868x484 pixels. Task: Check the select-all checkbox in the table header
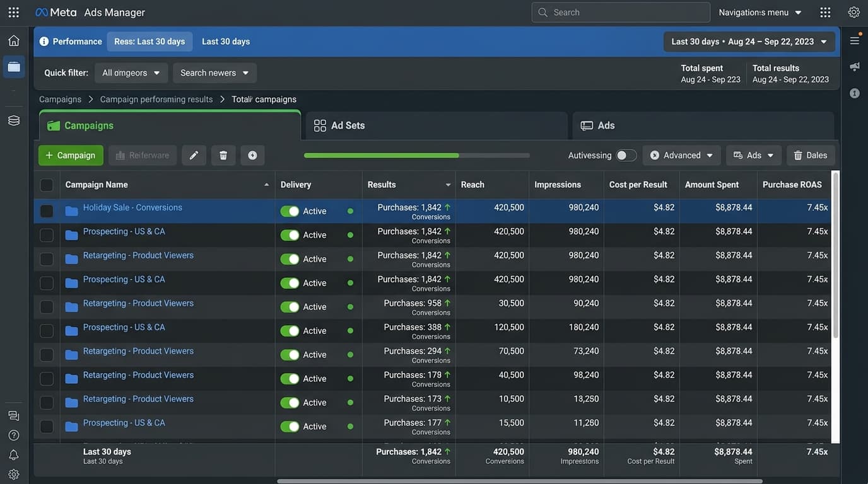pyautogui.click(x=47, y=185)
